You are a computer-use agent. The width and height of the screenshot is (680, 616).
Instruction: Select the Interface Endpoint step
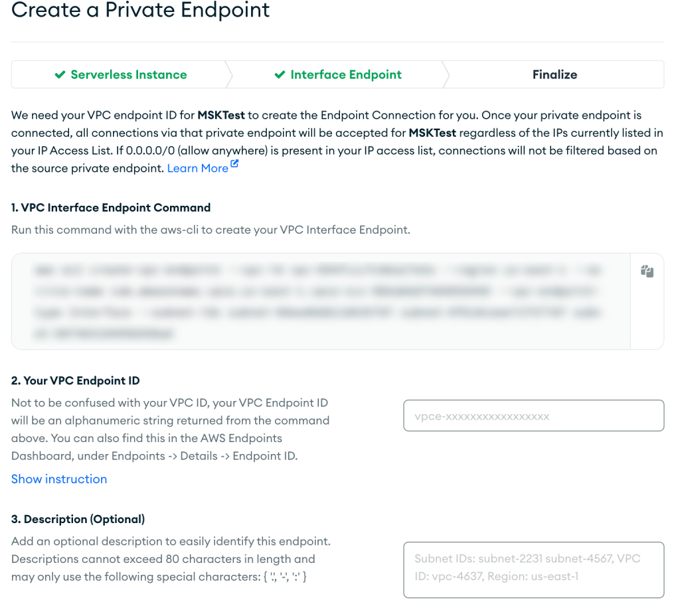(345, 74)
